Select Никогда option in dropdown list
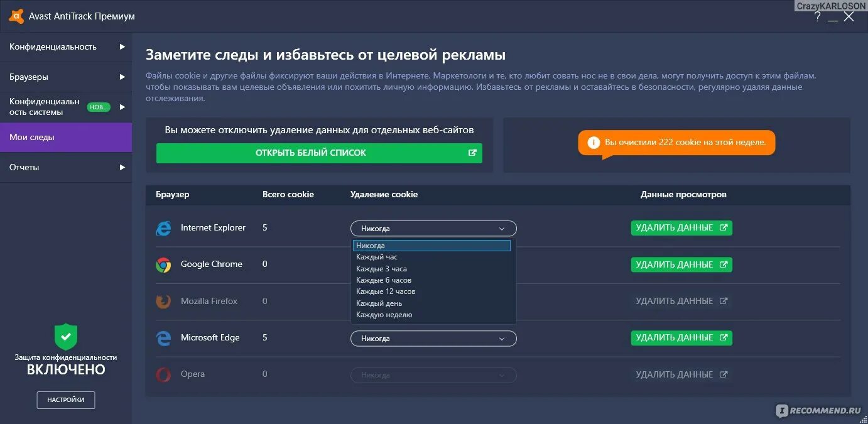 pos(431,246)
